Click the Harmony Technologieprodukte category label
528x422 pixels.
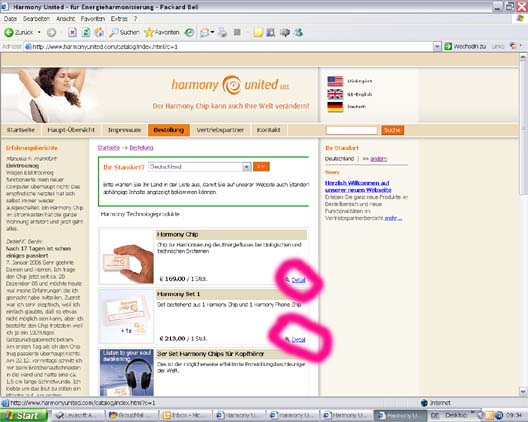[140, 214]
